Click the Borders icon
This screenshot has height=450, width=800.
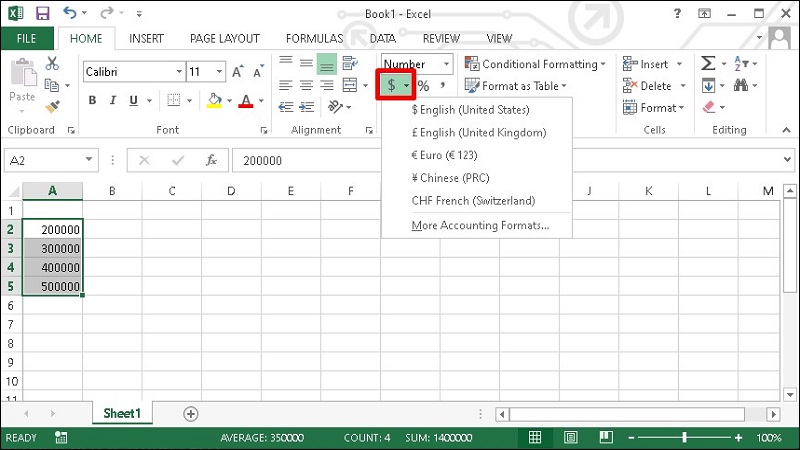pyautogui.click(x=173, y=100)
